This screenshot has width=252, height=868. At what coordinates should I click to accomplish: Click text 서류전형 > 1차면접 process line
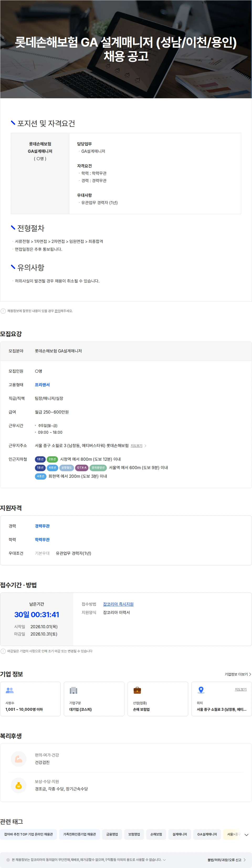click(x=59, y=241)
